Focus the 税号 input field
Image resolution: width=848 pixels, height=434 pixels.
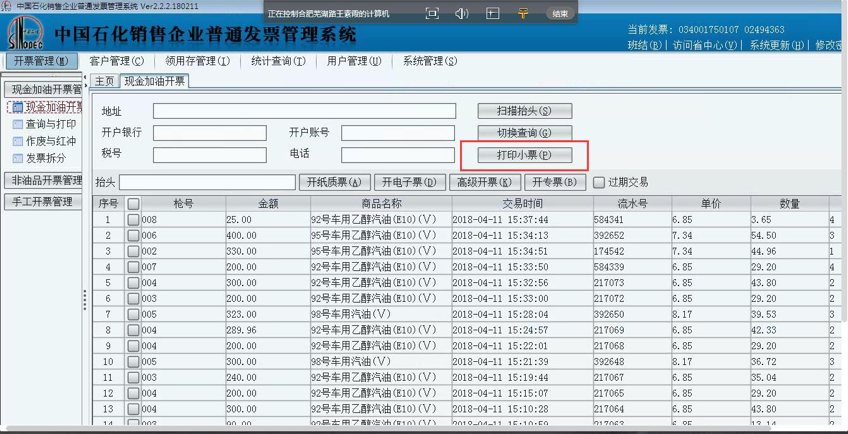(x=210, y=155)
